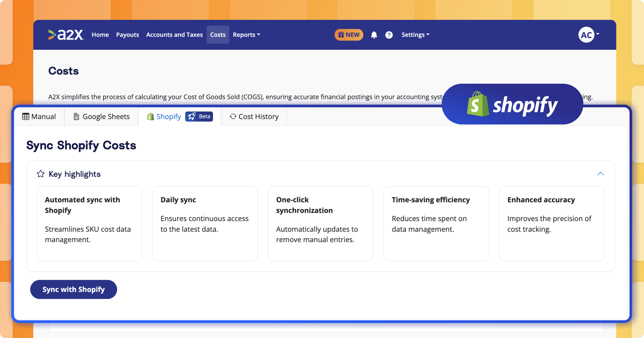Click the star Key highlights icon
The height and width of the screenshot is (338, 644).
(41, 174)
